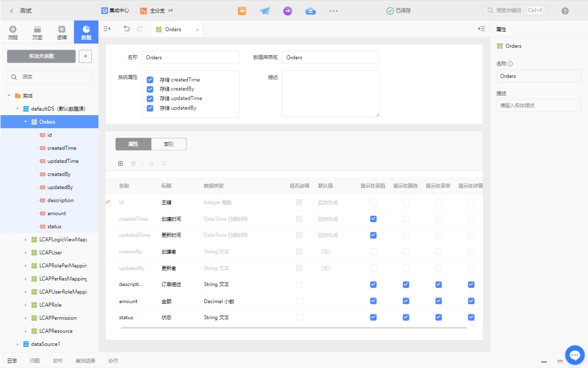Collapse the Orders entity node
This screenshot has height=368, width=588.
26,122
